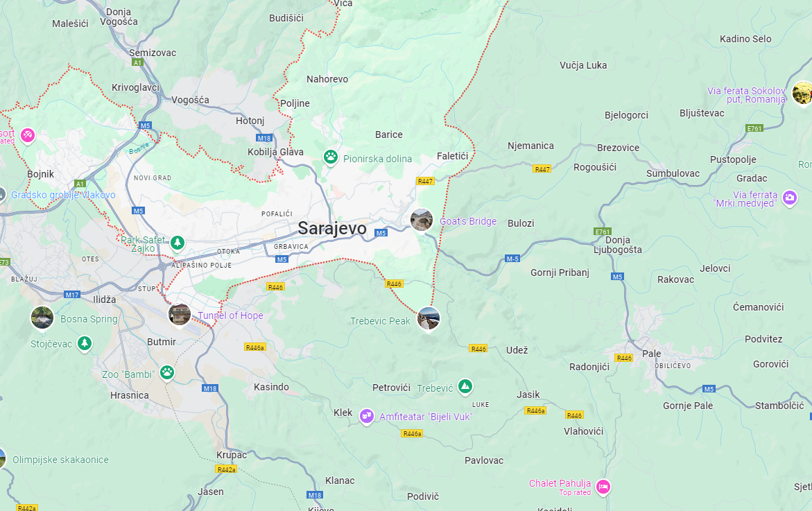Click the Tunnel of Hope label

click(x=230, y=315)
